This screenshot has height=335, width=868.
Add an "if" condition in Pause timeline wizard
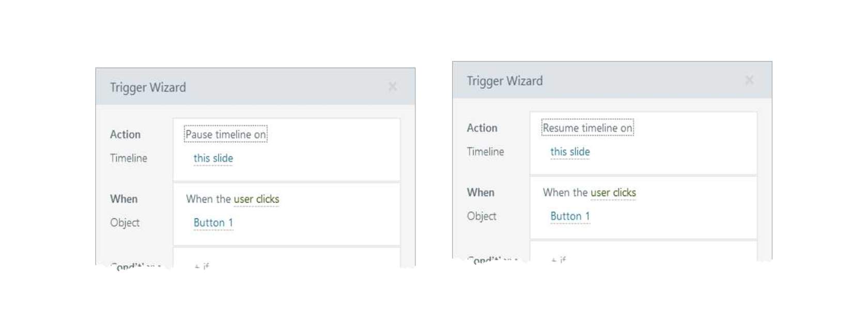pyautogui.click(x=202, y=266)
